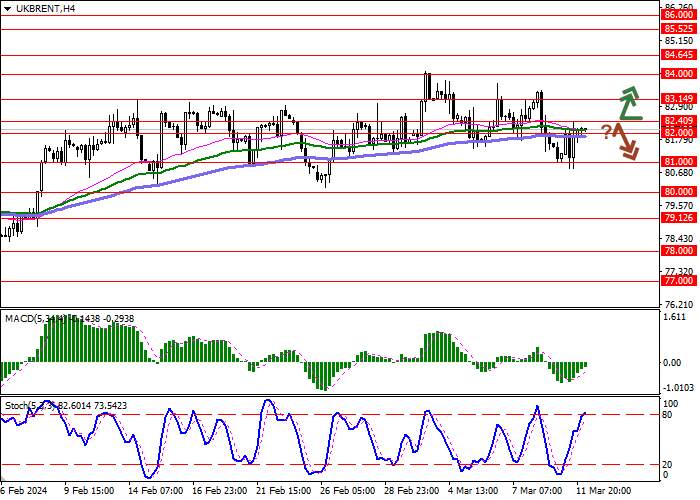
Task: Click the Stoch indicator label
Action: pyautogui.click(x=66, y=406)
